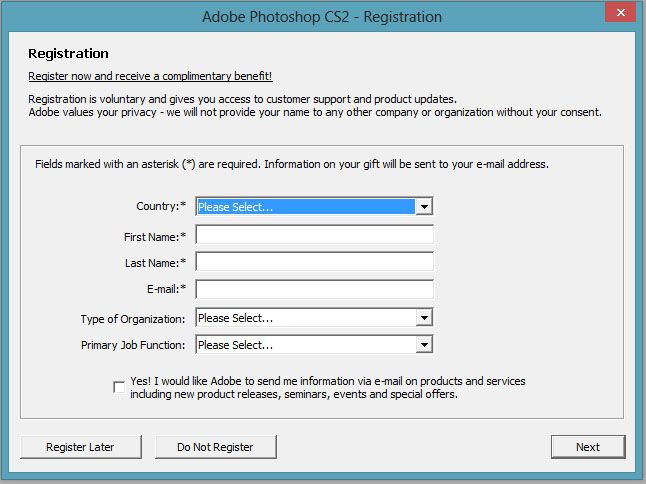Click the Adobe Photoshop CS2 title bar
The width and height of the screenshot is (646, 484).
coord(322,17)
